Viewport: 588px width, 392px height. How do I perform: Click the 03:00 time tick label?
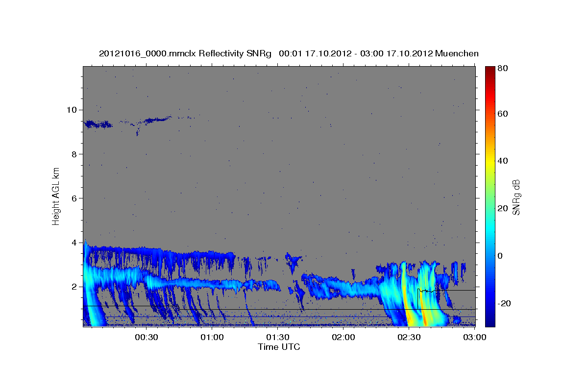click(x=474, y=338)
